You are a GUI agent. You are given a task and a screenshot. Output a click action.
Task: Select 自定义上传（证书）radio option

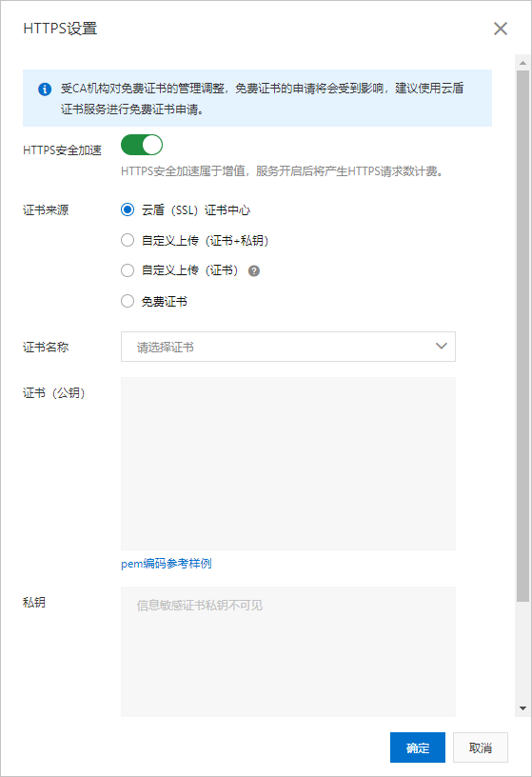(x=128, y=270)
